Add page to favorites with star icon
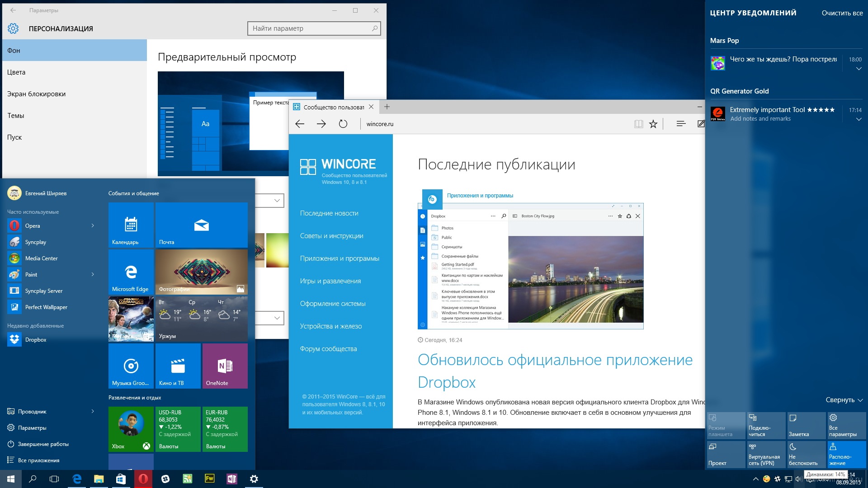This screenshot has height=488, width=868. point(653,124)
